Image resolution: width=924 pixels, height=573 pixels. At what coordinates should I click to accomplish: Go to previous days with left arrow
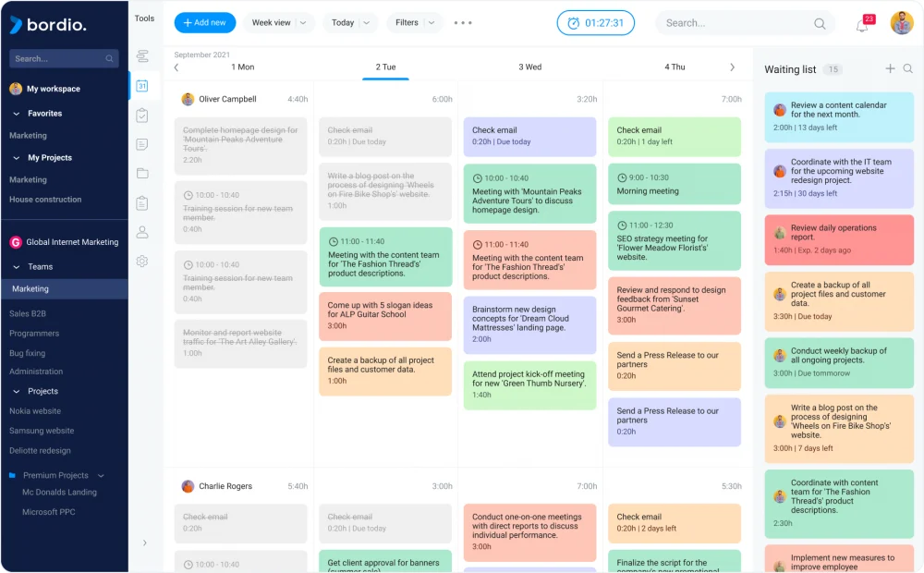tap(176, 67)
